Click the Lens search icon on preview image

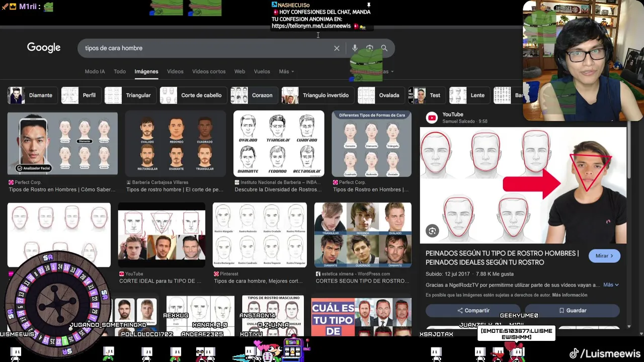pos(432,231)
